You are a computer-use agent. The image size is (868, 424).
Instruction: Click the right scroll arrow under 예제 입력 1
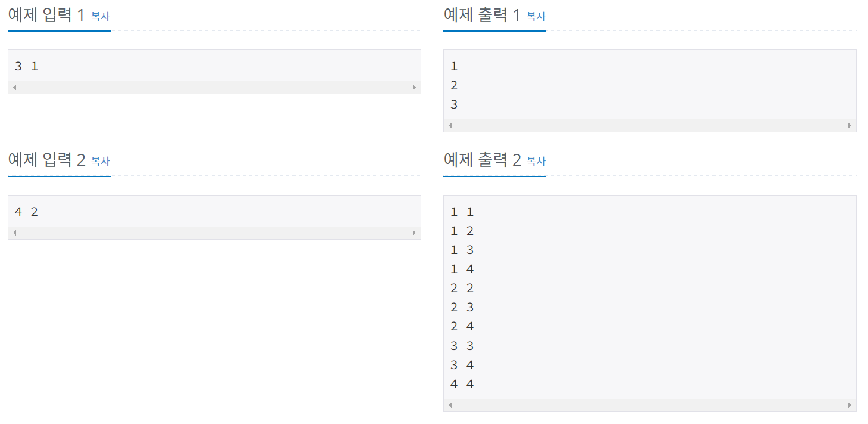tap(415, 87)
